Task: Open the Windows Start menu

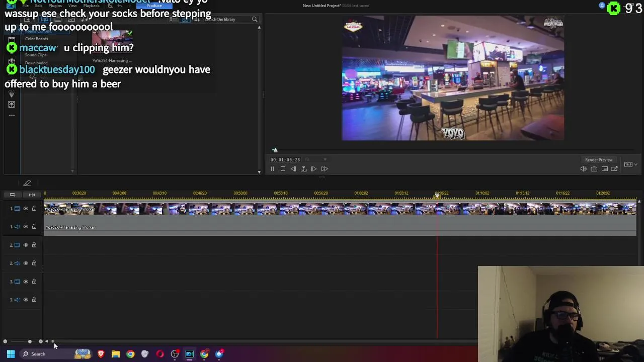Action: (x=11, y=354)
